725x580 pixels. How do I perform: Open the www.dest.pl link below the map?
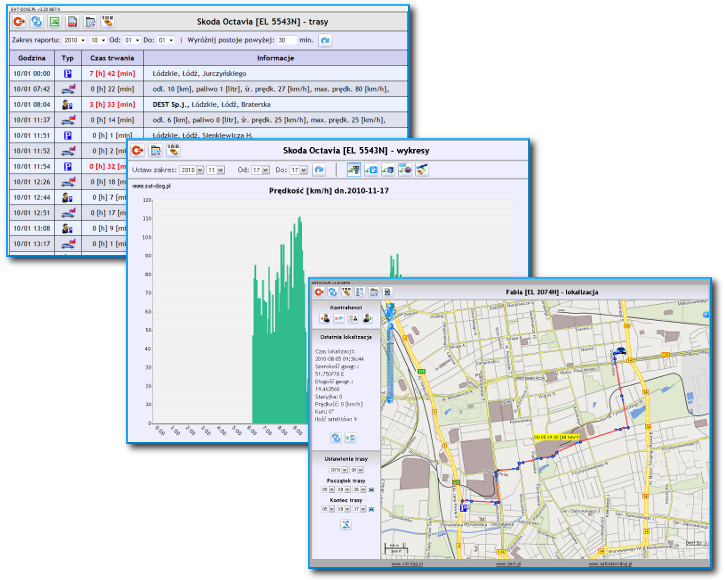509,564
